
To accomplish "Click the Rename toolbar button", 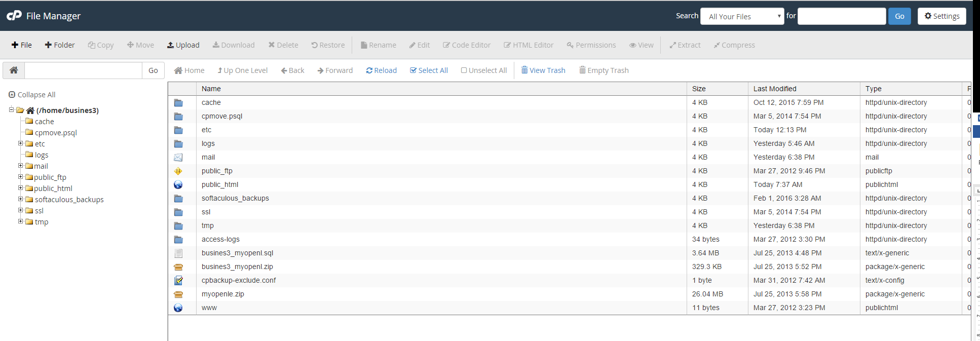I will 379,45.
